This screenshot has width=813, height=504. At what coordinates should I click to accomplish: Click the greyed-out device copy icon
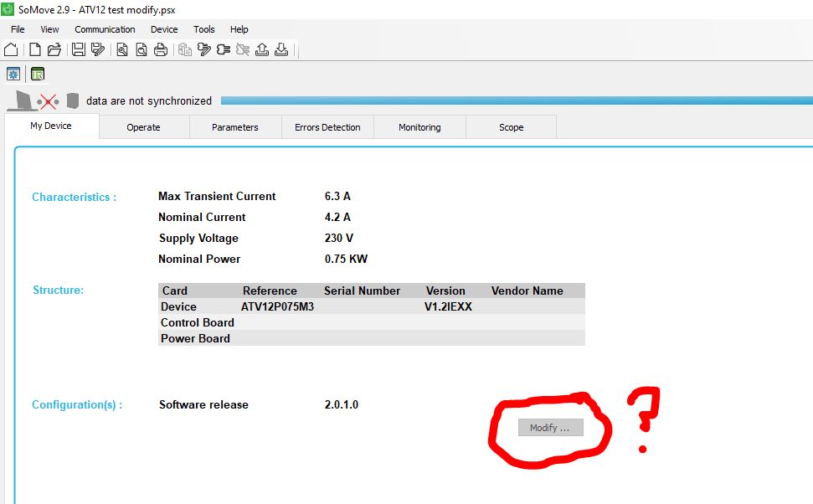point(184,49)
